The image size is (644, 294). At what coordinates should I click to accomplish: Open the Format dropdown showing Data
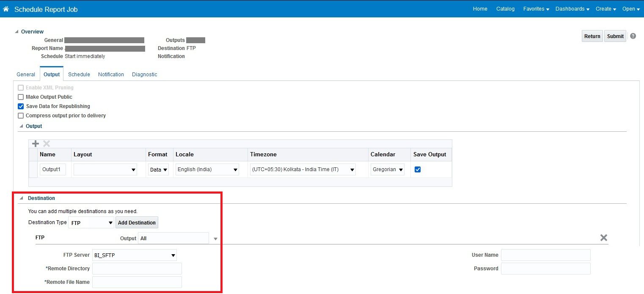[x=158, y=169]
